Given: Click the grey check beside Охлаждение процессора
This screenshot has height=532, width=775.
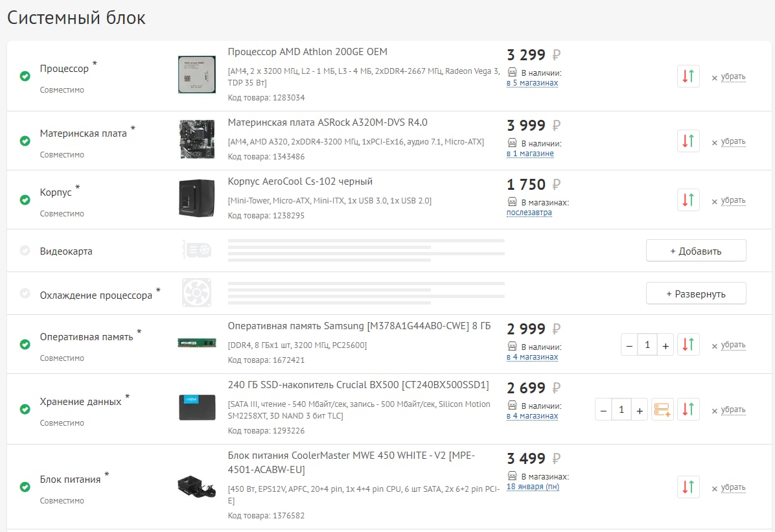Looking at the screenshot, I should [25, 293].
